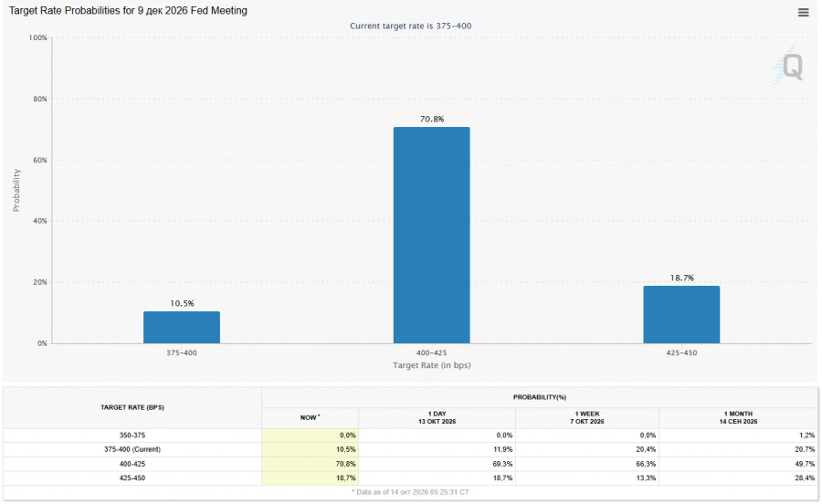Click the 1 MONTH 14 СЕН 2026 header

[738, 417]
